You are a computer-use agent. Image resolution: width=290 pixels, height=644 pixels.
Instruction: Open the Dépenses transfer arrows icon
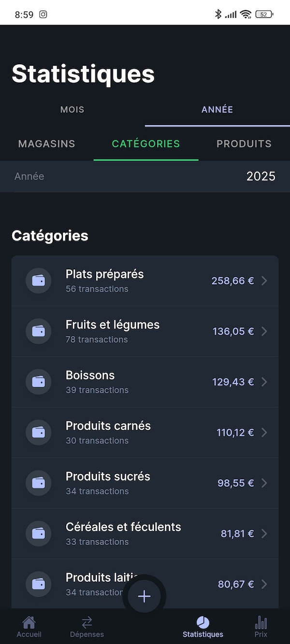point(87,622)
